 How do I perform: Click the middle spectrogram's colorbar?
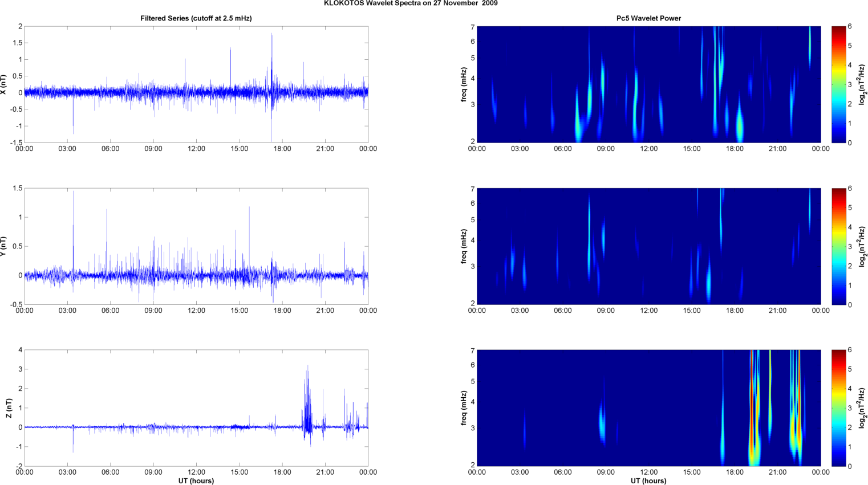point(838,246)
